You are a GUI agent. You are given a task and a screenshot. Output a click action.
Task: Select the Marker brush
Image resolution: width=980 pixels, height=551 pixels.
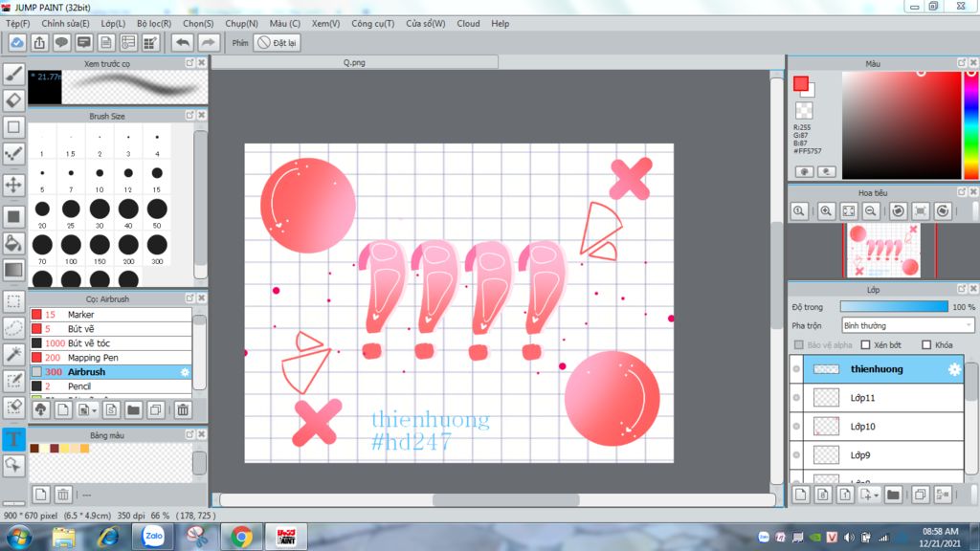111,314
